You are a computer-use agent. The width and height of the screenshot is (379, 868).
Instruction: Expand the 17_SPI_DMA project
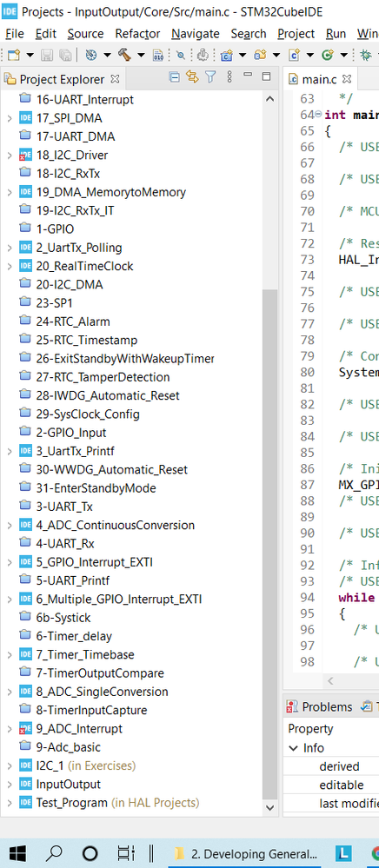coord(9,118)
